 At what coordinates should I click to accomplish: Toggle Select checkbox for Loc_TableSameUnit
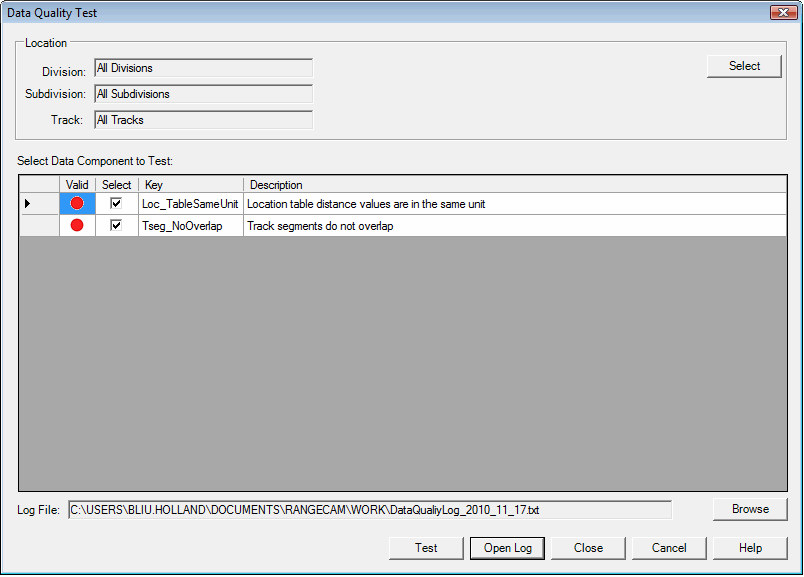click(116, 204)
